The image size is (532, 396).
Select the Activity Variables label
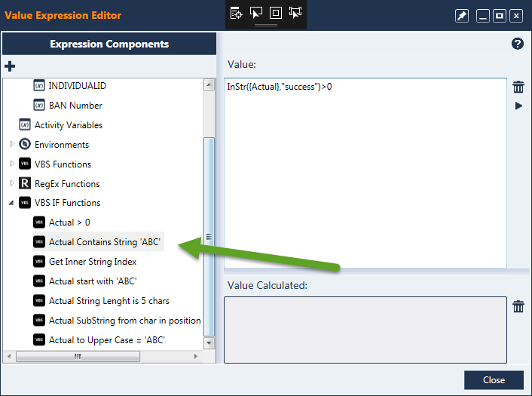click(x=69, y=125)
